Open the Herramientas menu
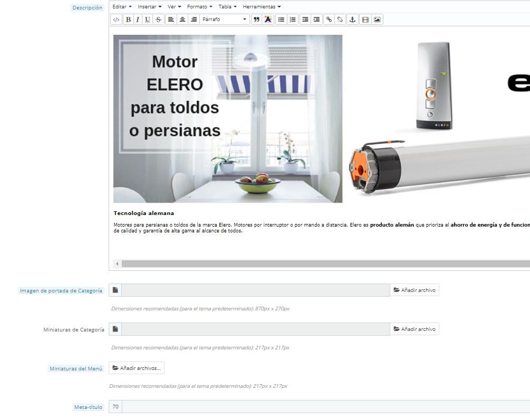Image resolution: width=530 pixels, height=420 pixels. (262, 7)
